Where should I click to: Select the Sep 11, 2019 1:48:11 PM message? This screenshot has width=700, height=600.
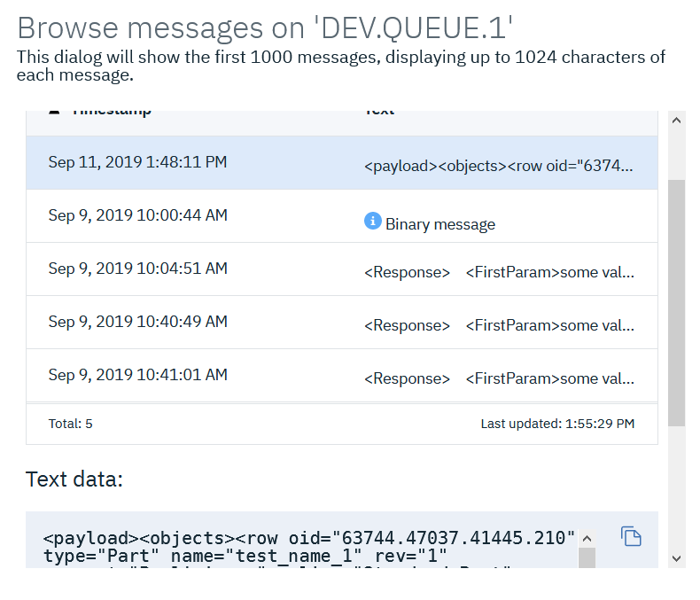(137, 162)
